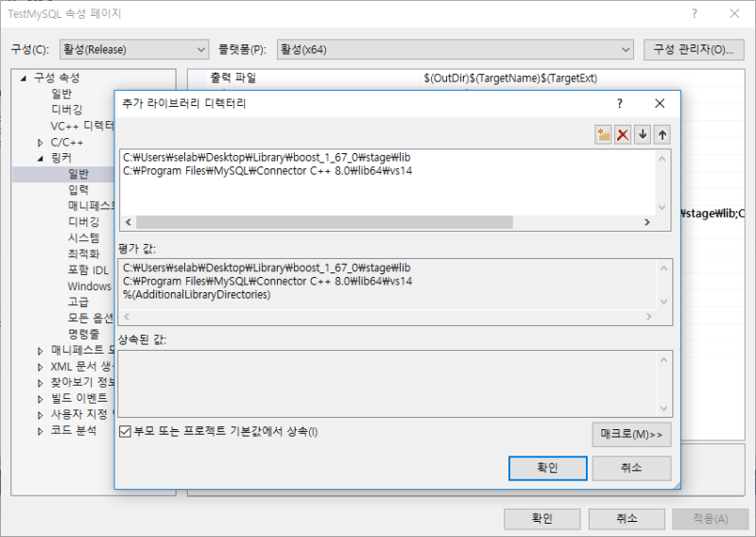The width and height of the screenshot is (756, 537).
Task: Collapse the 링커 tree node
Action: point(41,158)
